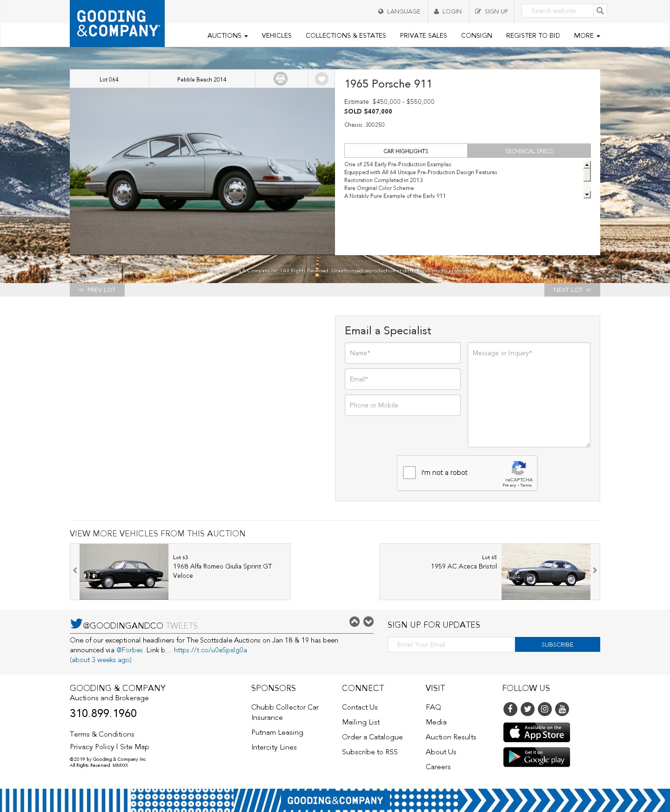670x812 pixels.
Task: Click the Login link
Action: tap(448, 11)
